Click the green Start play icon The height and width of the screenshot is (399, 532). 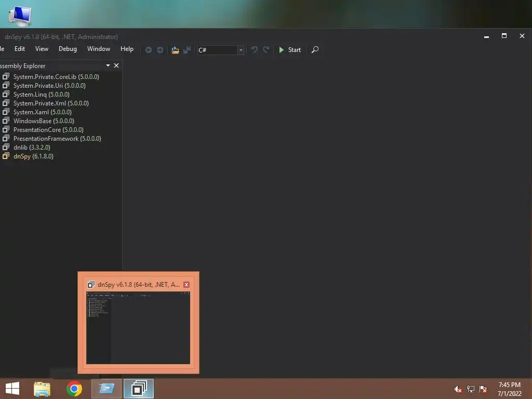pos(281,50)
